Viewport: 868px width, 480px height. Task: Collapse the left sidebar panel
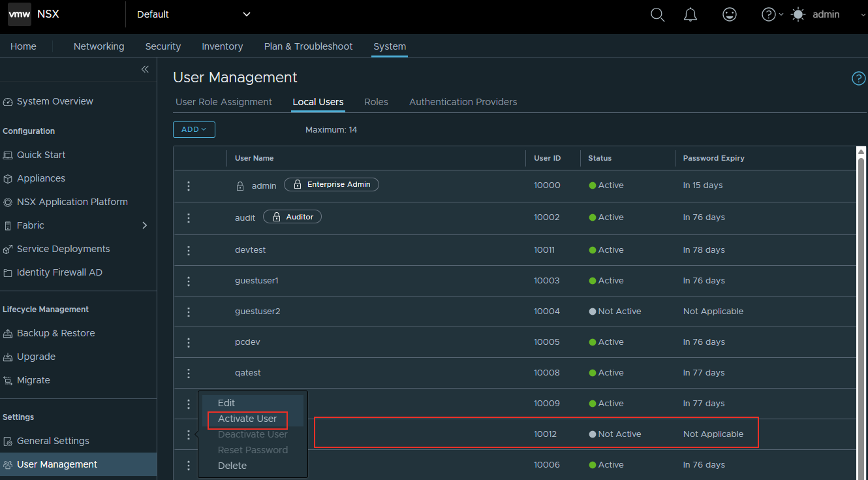pyautogui.click(x=145, y=69)
